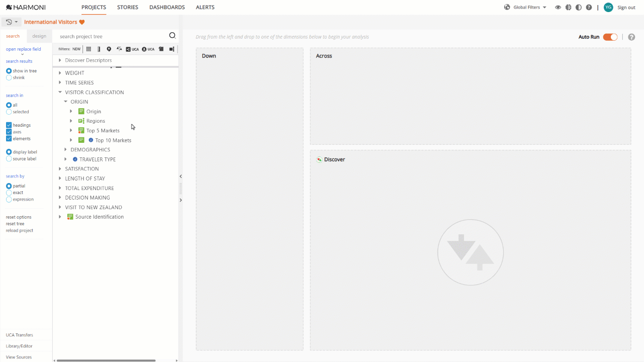Apply the user UCA filter
The width and height of the screenshot is (644, 362).
(x=148, y=49)
